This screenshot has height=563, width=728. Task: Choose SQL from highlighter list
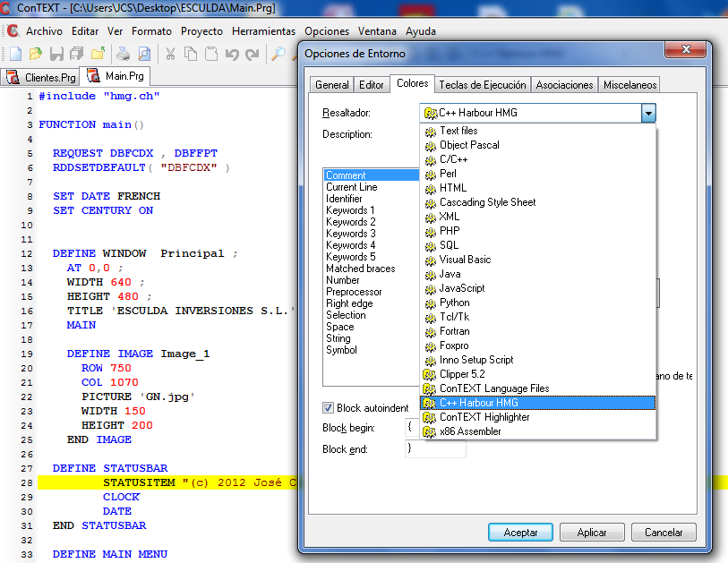(537, 245)
